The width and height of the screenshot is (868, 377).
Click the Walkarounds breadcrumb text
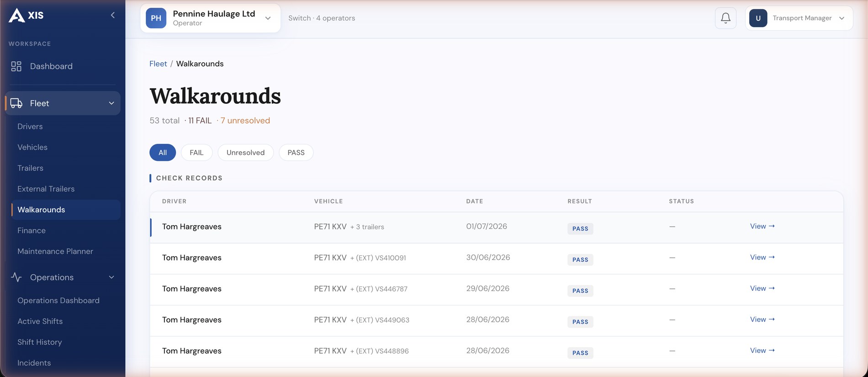(200, 64)
